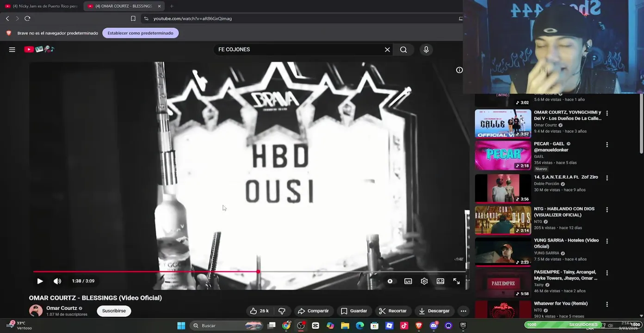Open the YouTube hamburger guide menu
644x333 pixels.
[12, 49]
